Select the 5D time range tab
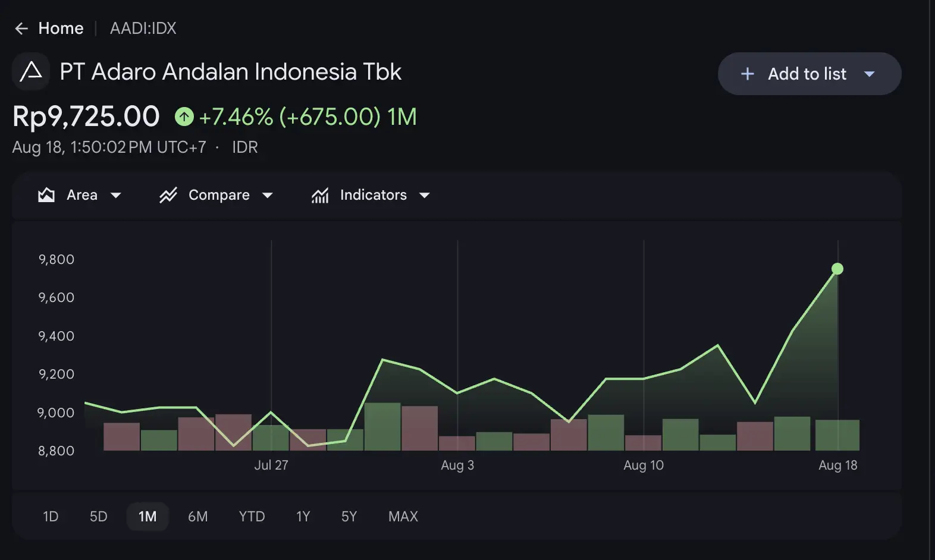The width and height of the screenshot is (935, 560). pos(99,517)
